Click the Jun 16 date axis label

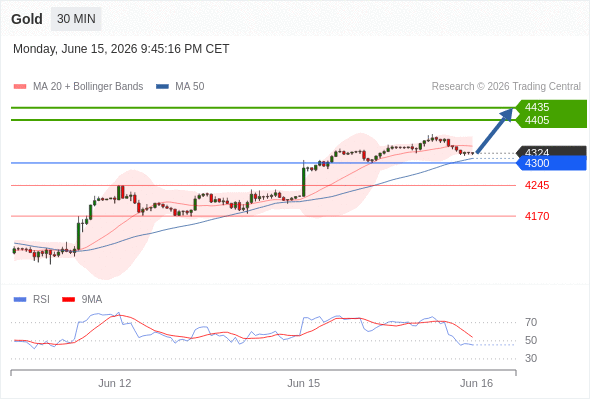tap(476, 383)
